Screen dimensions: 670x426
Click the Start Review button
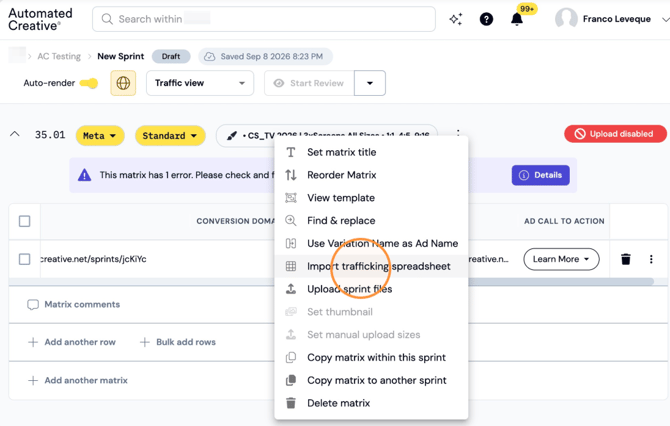309,83
